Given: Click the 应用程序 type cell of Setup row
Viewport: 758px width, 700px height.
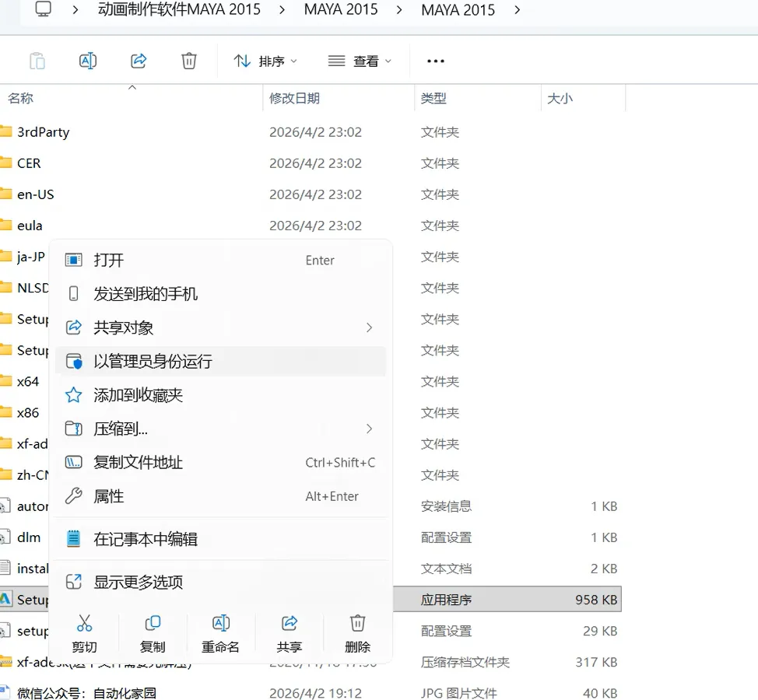Looking at the screenshot, I should coord(446,600).
